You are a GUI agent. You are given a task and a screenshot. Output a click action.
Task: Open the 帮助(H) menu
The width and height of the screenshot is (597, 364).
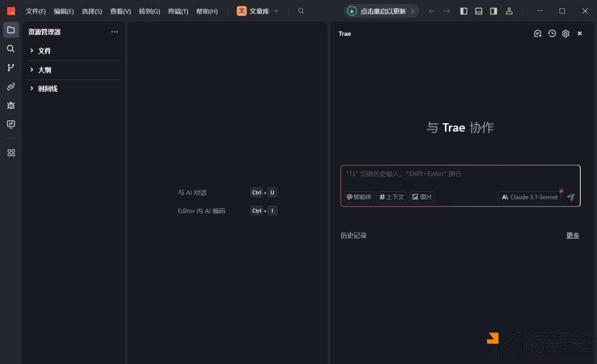coord(207,12)
